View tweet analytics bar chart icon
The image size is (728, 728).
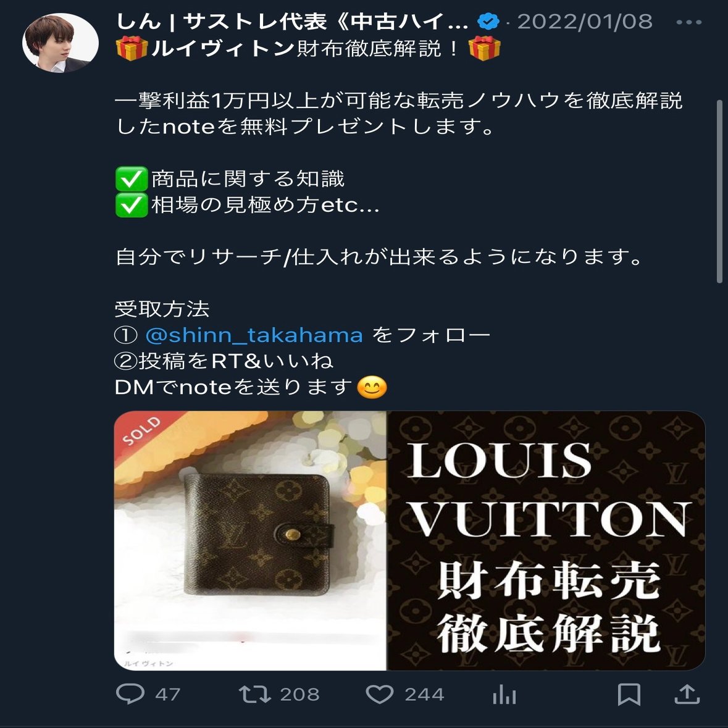click(504, 695)
